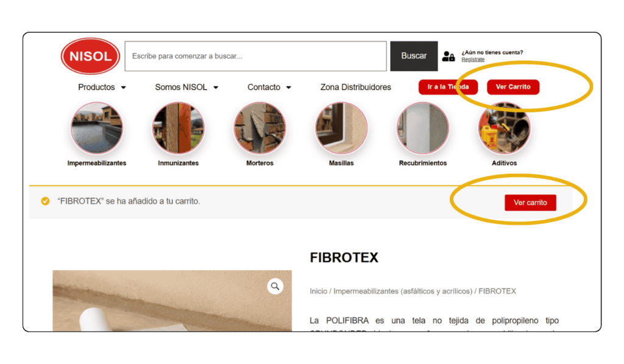The image size is (624, 364).
Task: Click Ver carrito in notification banner
Action: (531, 203)
